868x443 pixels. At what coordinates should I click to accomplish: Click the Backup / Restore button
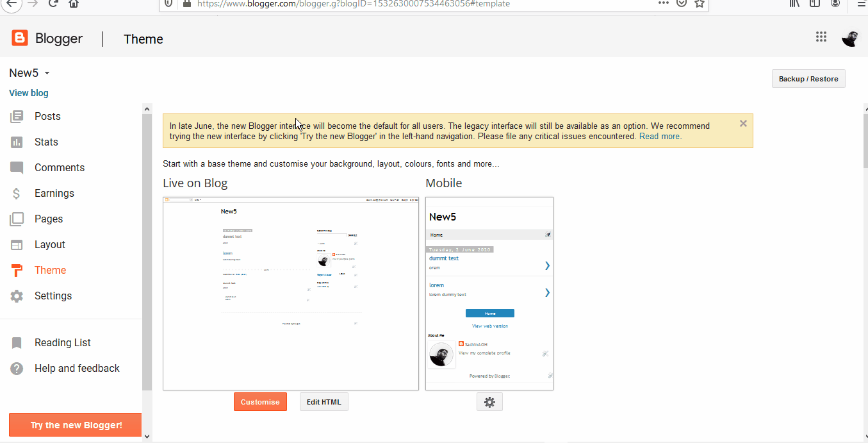tap(808, 79)
